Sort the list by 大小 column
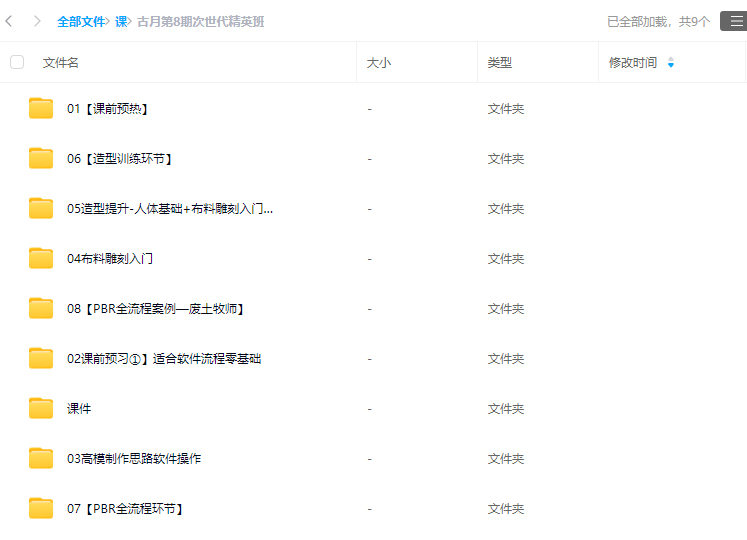 379,63
